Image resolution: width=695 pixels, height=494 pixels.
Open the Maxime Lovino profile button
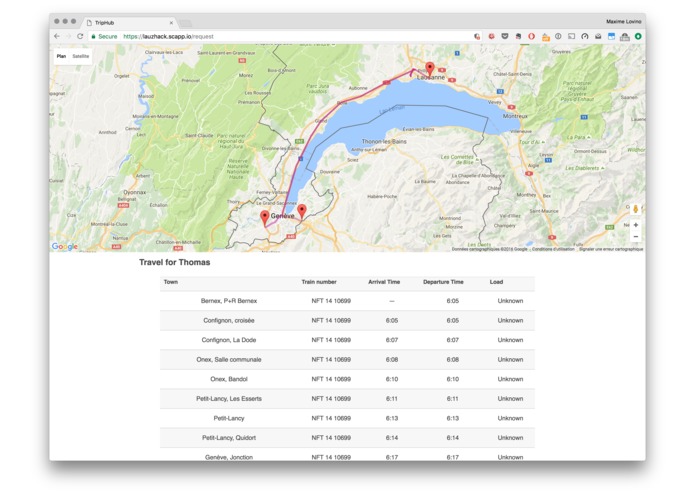[623, 21]
